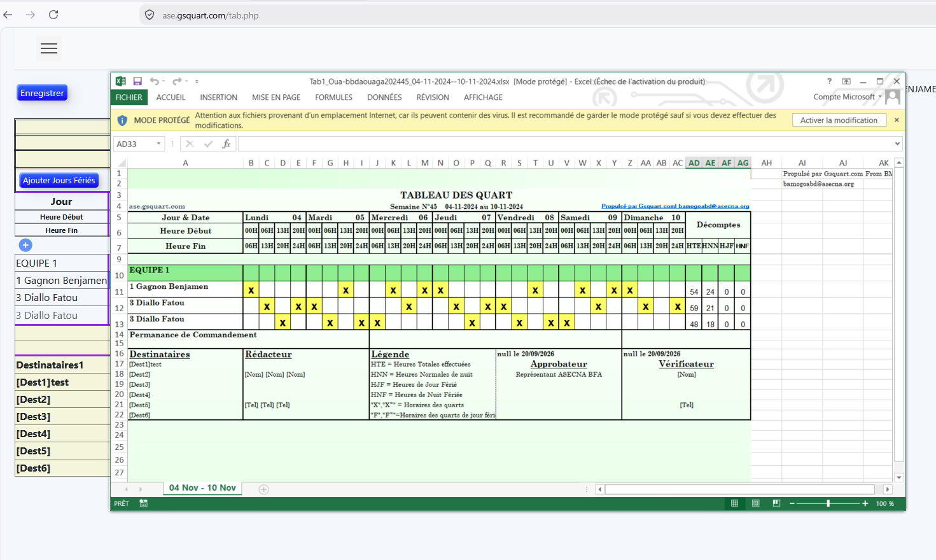Click the ribbon display options icon
The height and width of the screenshot is (560, 936).
pyautogui.click(x=846, y=81)
